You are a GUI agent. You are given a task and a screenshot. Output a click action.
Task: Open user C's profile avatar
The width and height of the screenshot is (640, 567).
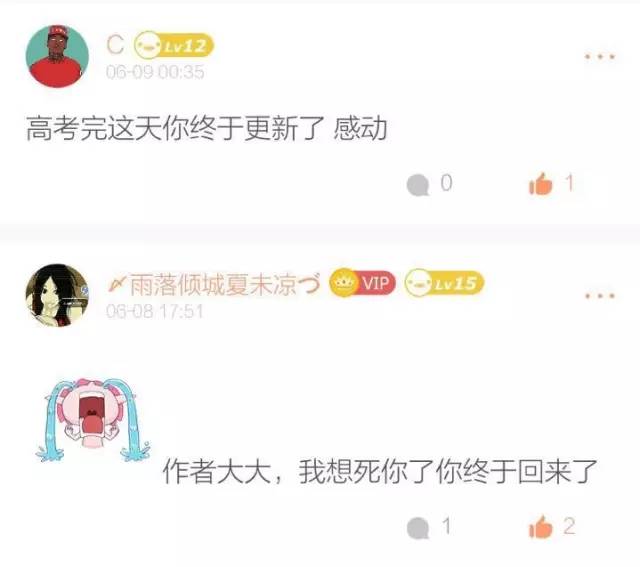coord(57,56)
